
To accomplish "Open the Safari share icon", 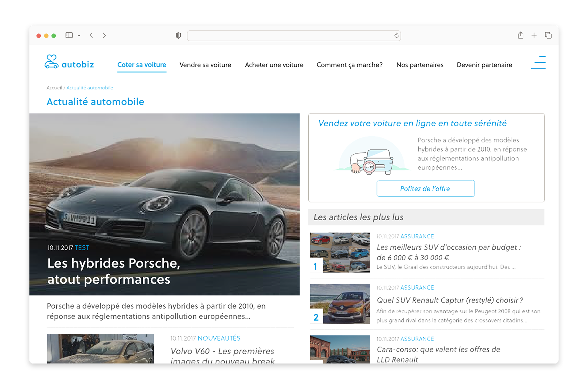I will click(x=520, y=35).
